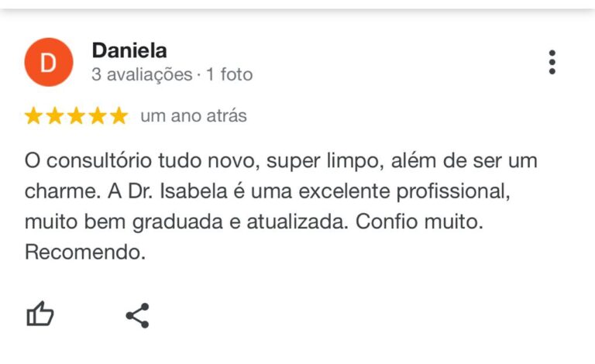The height and width of the screenshot is (364, 595).
Task: Click the text "Confio muito."
Action: pyautogui.click(x=418, y=221)
